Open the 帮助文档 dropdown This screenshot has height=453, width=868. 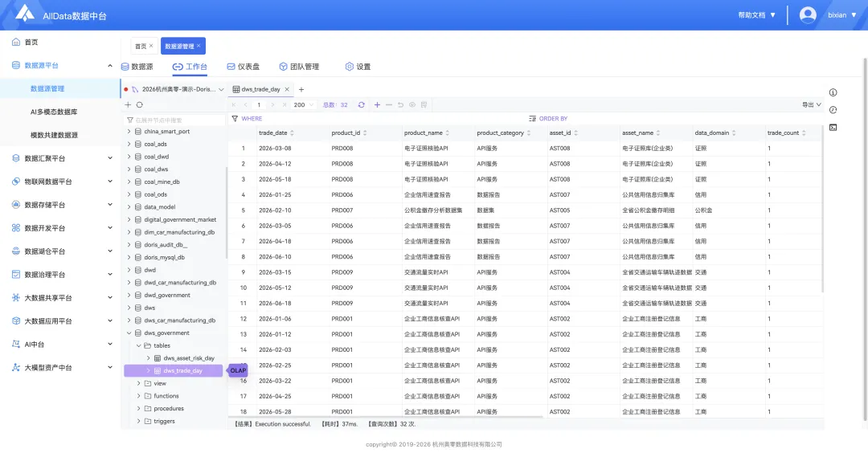click(x=757, y=15)
